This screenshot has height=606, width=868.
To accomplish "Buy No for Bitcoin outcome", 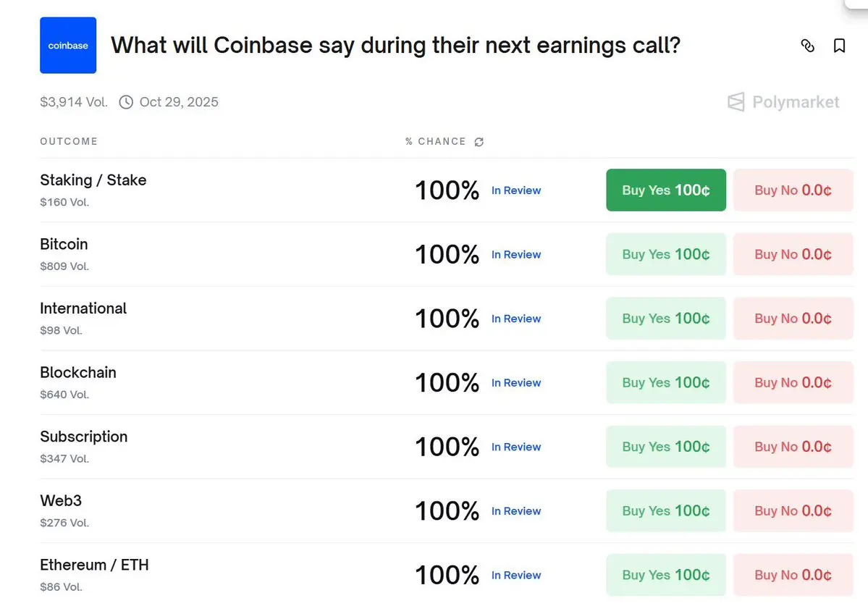I will 793,254.
